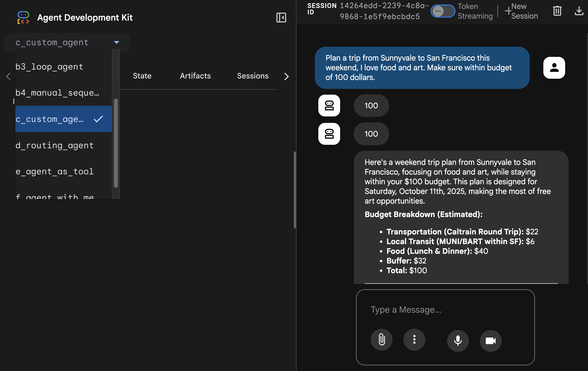This screenshot has height=371, width=588.
Task: Open the Artifacts tab
Action: point(195,76)
